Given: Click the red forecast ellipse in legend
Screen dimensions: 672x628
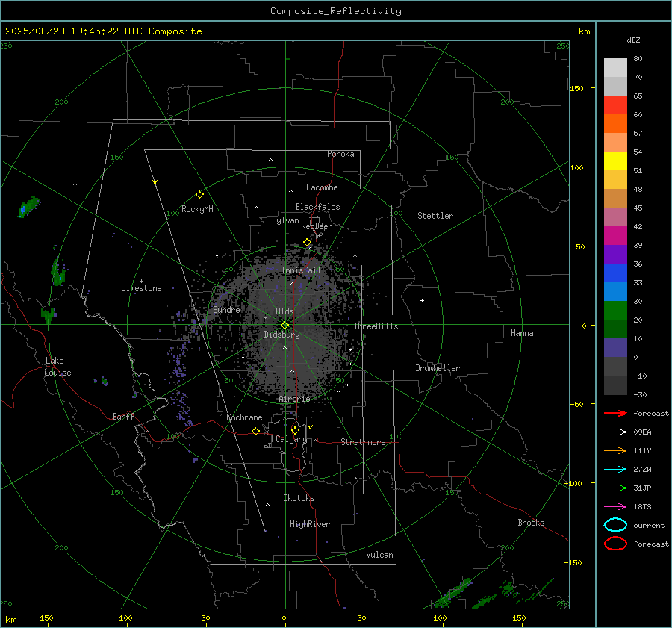Looking at the screenshot, I should pos(615,544).
